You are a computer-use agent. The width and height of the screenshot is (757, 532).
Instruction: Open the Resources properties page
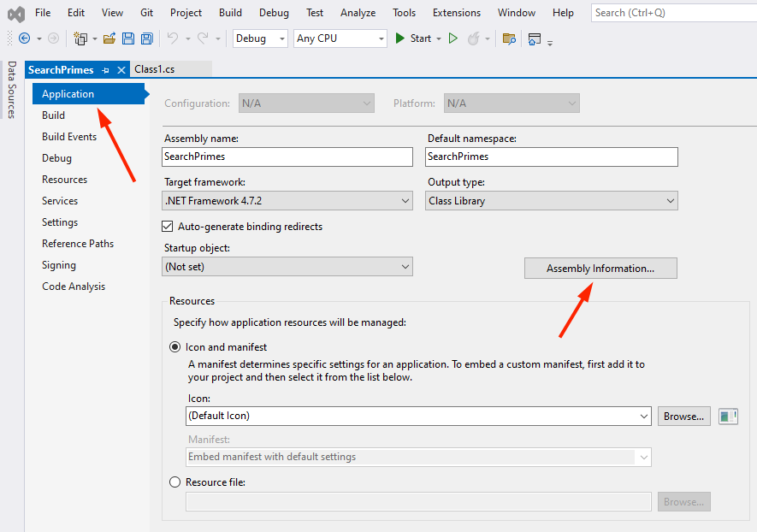[x=65, y=180]
